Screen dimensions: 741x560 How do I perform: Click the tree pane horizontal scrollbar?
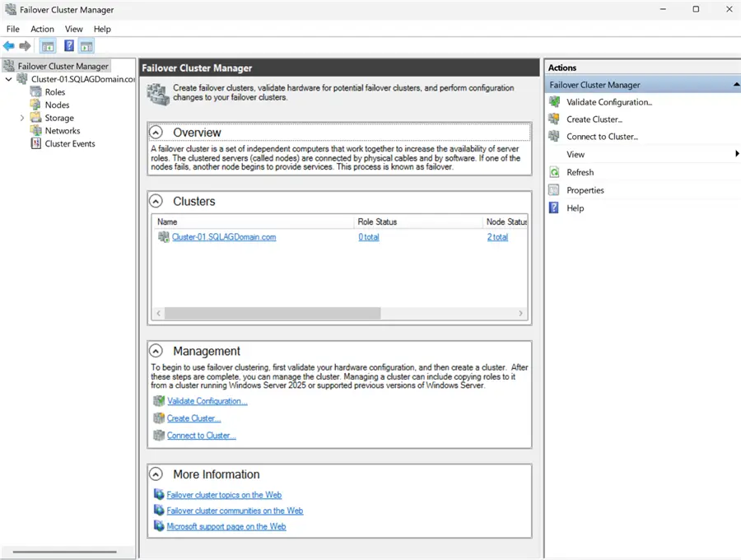pyautogui.click(x=64, y=552)
